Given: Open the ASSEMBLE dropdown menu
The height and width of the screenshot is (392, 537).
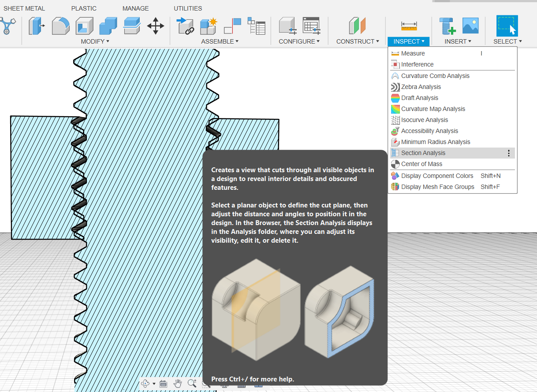Looking at the screenshot, I should click(x=220, y=41).
